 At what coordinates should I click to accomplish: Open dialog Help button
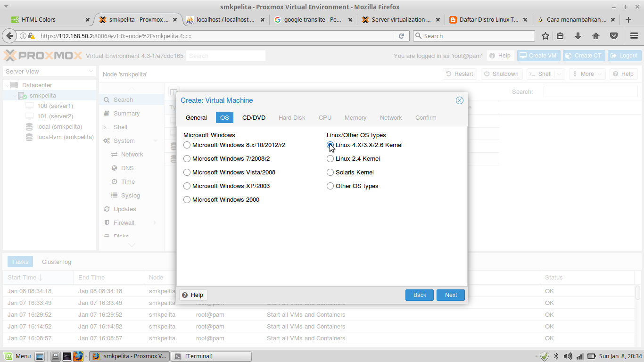[x=193, y=295]
